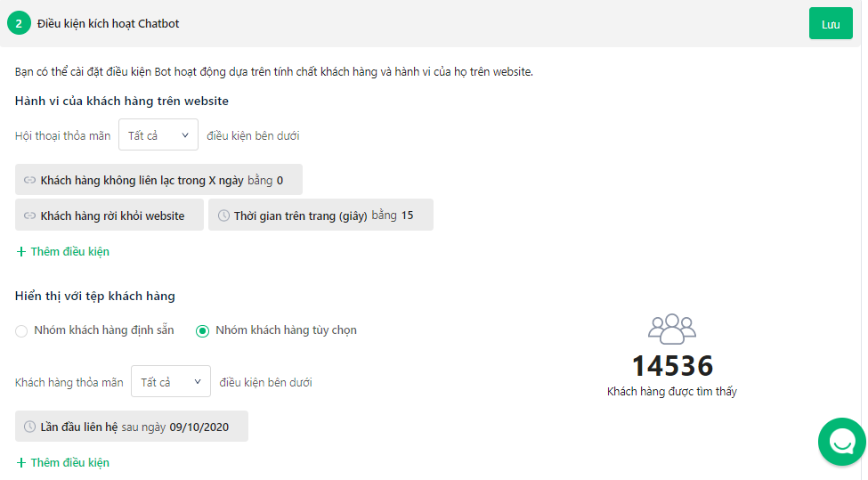
Task: Select the Khách hàng không liên lạc trong X ngày condition
Action: [158, 179]
